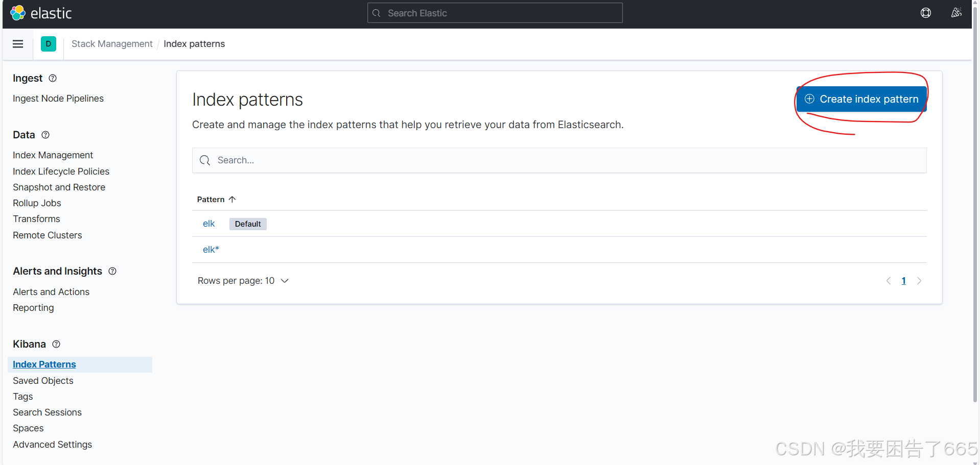Click the Create index pattern button

pos(861,99)
